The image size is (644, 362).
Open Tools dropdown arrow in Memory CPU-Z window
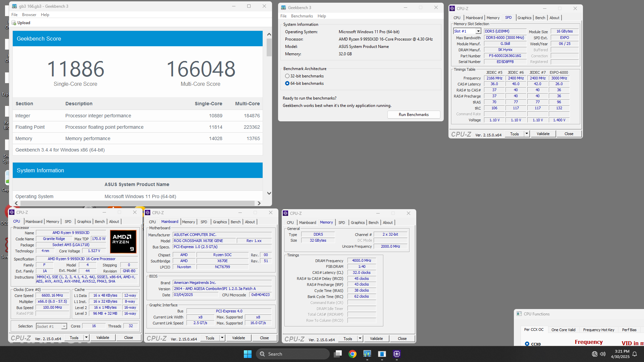point(360,339)
